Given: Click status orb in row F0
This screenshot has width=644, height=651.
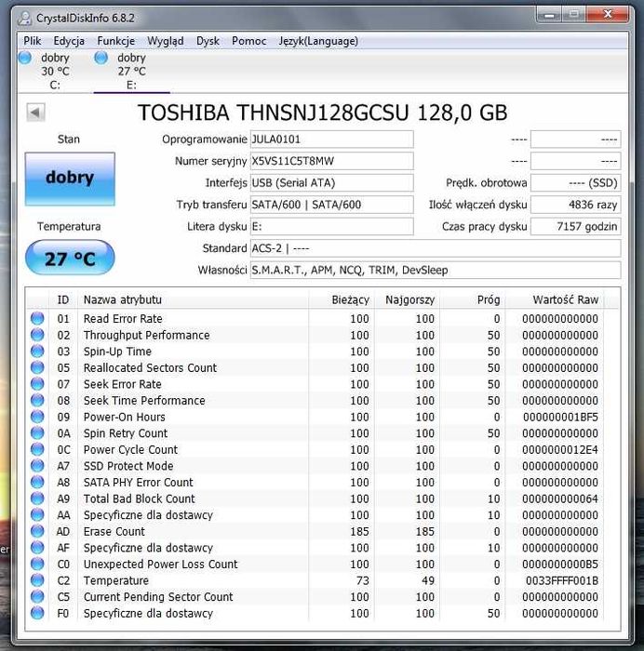Looking at the screenshot, I should (x=37, y=613).
